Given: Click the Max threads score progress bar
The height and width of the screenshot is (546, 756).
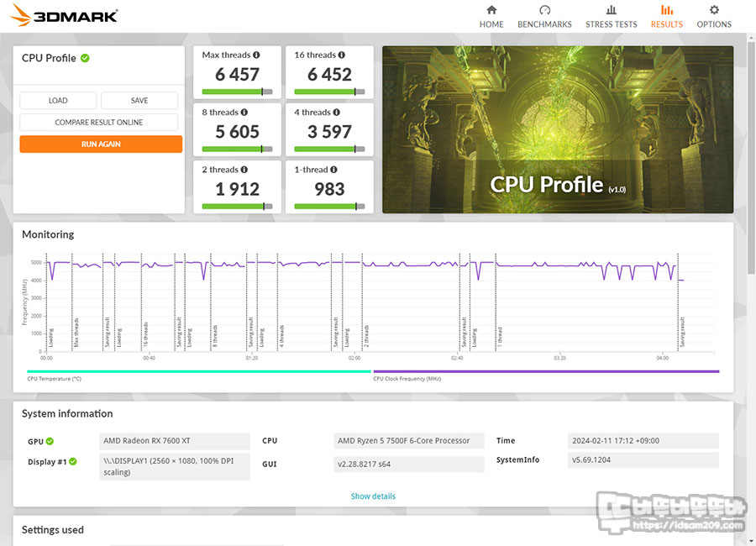Looking at the screenshot, I should pyautogui.click(x=237, y=92).
